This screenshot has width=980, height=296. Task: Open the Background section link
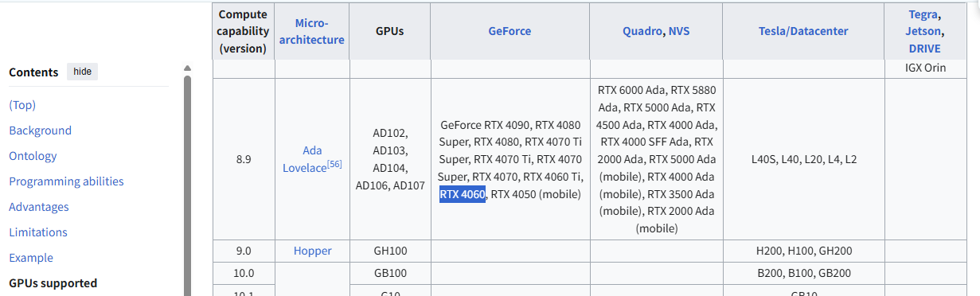pos(40,130)
